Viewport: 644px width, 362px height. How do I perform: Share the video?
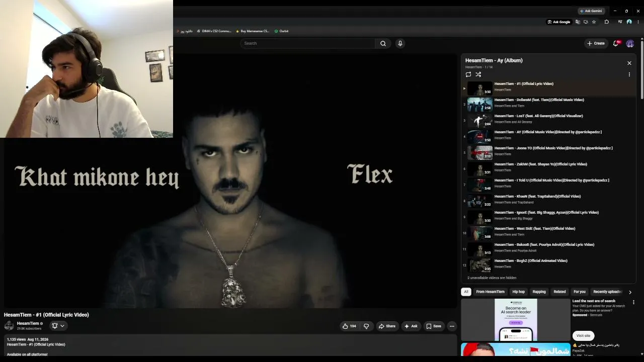click(x=387, y=326)
